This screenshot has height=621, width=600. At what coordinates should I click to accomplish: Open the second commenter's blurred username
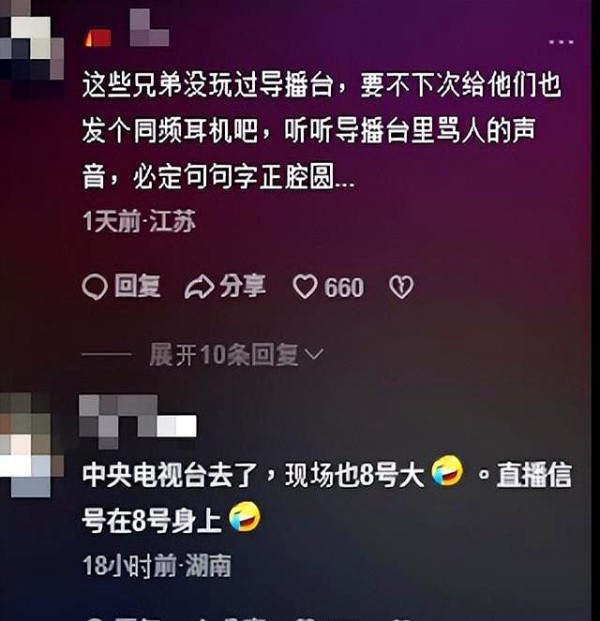pyautogui.click(x=138, y=421)
